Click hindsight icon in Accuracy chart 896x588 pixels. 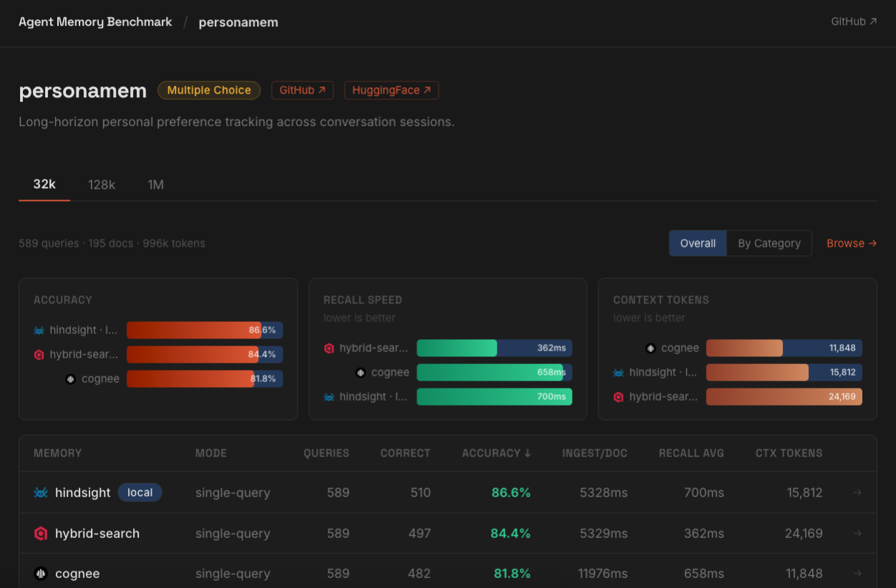coord(39,330)
